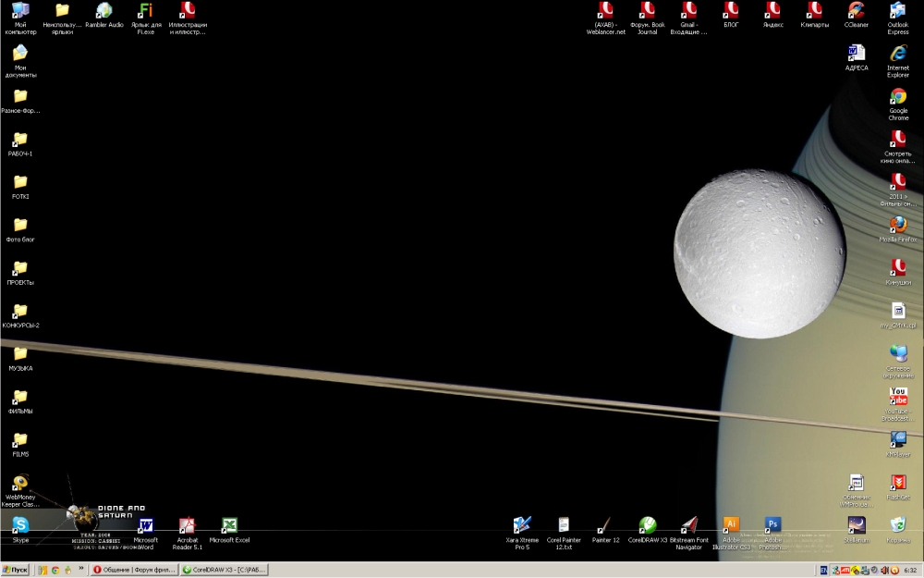Open the ATI tray icon

tap(845, 570)
